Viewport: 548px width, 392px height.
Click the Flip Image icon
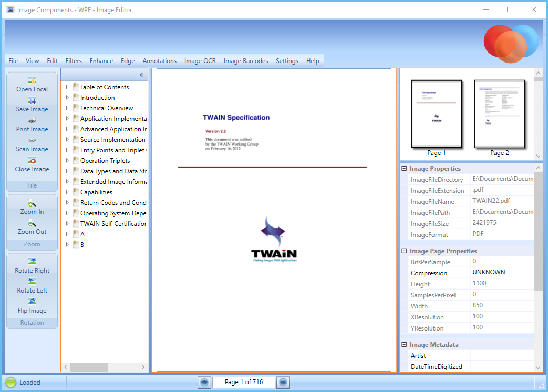point(32,301)
